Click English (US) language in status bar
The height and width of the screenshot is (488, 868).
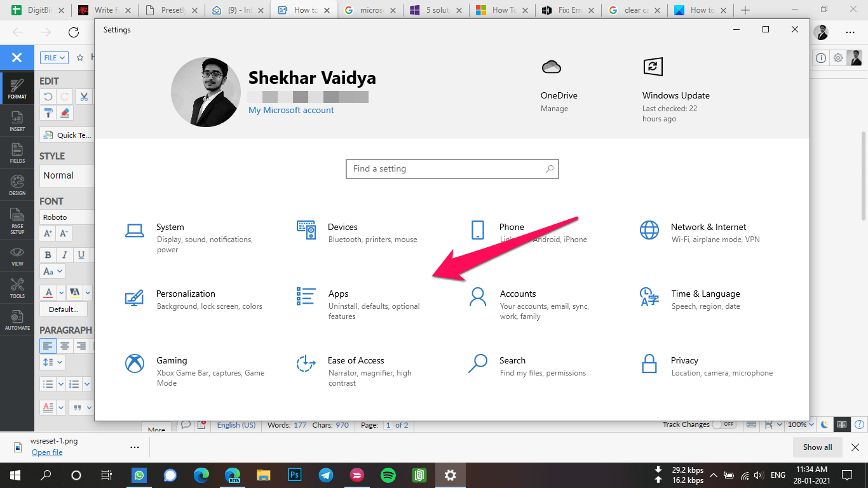click(236, 425)
